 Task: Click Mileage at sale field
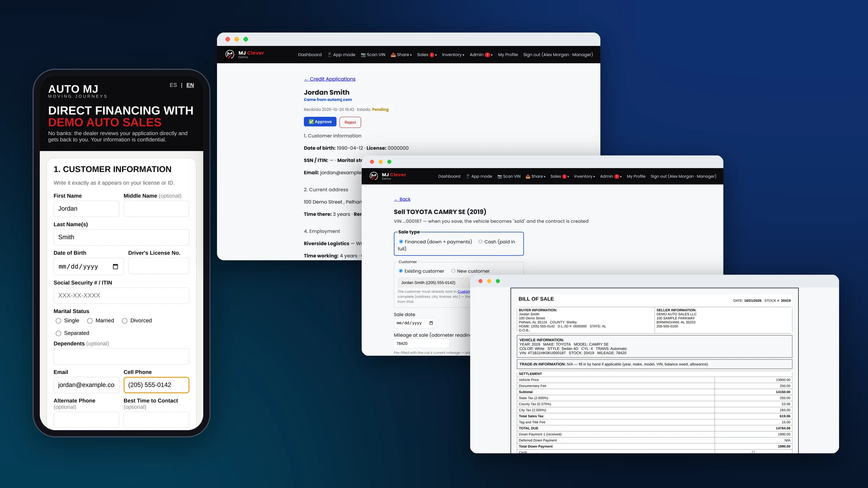tap(422, 343)
